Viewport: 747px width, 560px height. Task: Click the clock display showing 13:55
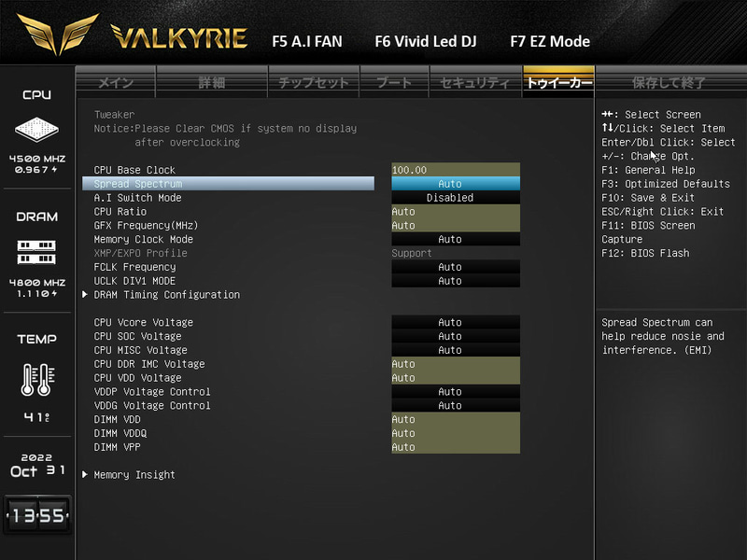click(x=37, y=515)
